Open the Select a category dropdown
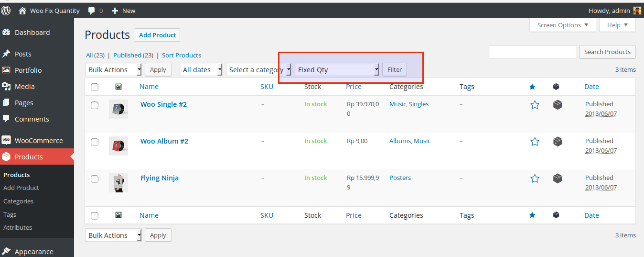The width and height of the screenshot is (644, 257). (x=259, y=70)
